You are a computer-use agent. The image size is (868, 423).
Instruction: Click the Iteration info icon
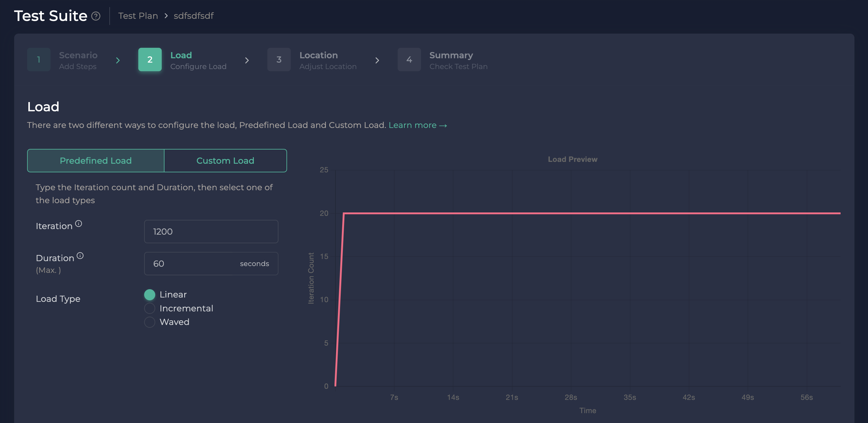pos(79,223)
